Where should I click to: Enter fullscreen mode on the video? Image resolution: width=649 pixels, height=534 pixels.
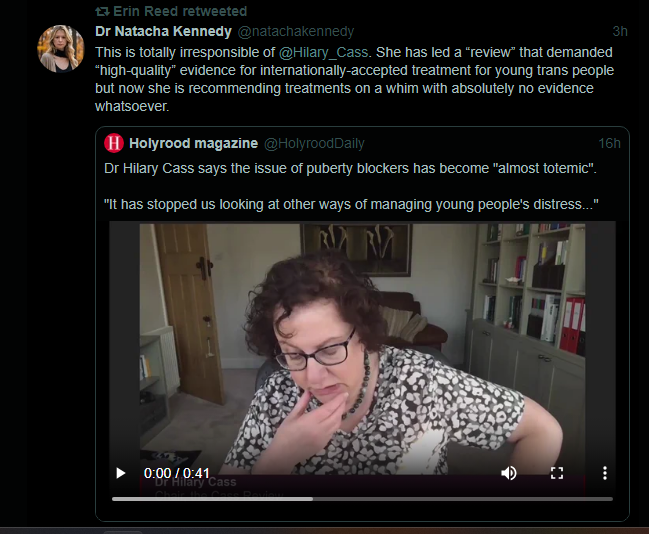[557, 473]
